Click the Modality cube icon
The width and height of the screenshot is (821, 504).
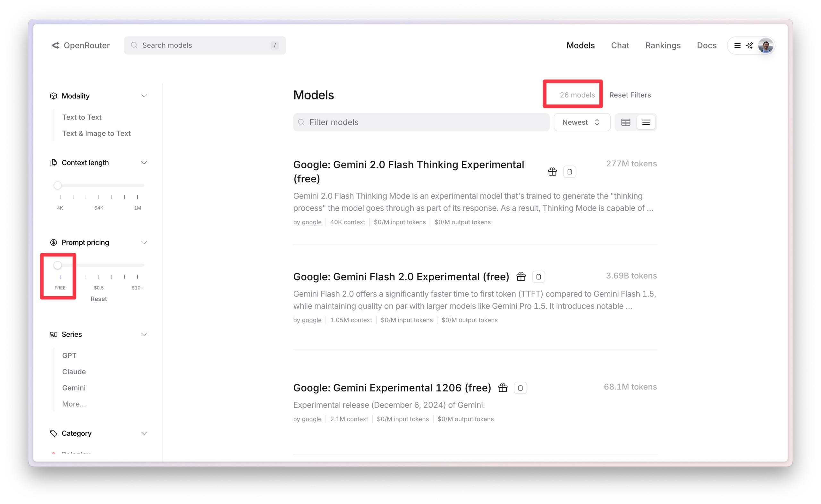53,96
